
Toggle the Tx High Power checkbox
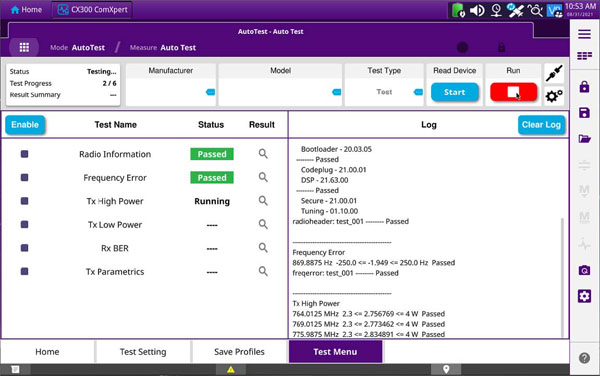24,201
